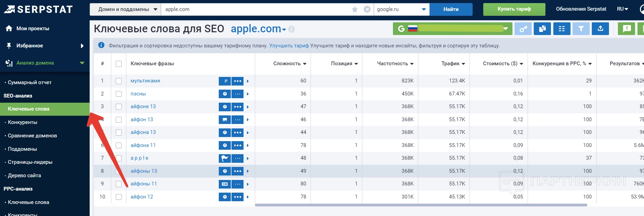Sort by the Частотность column
This screenshot has height=216, width=644.
pyautogui.click(x=395, y=64)
